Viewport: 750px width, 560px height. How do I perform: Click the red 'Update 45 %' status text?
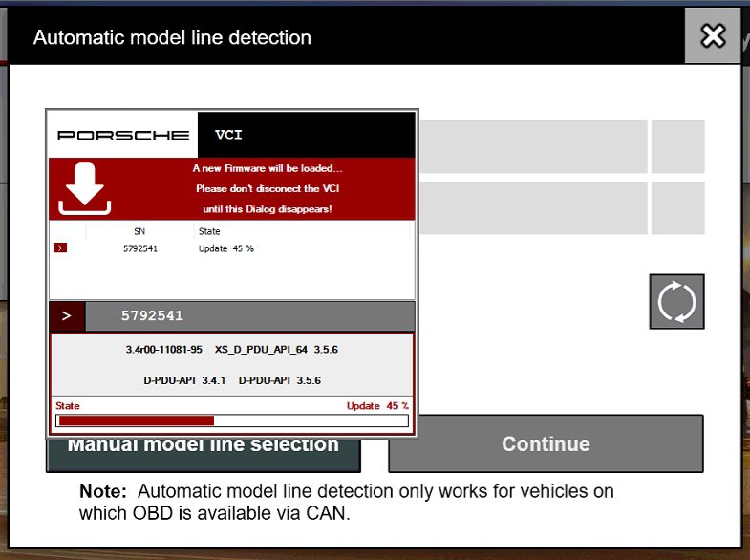click(x=377, y=406)
